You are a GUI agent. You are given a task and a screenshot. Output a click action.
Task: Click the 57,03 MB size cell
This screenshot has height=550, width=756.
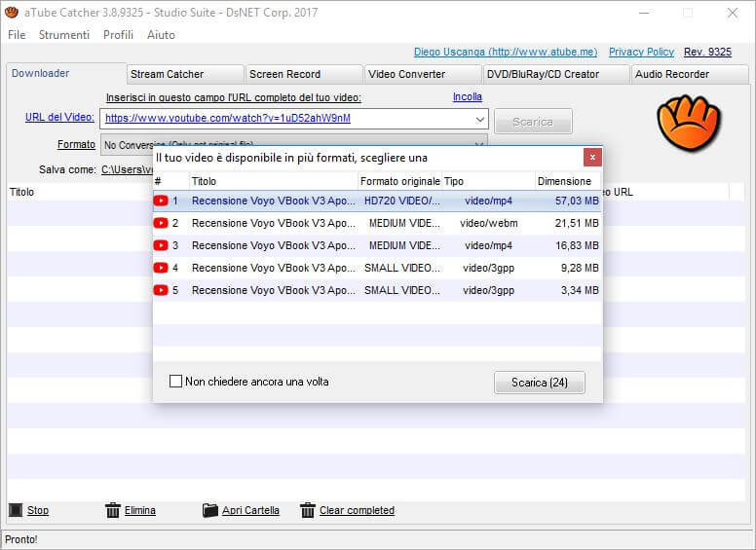pyautogui.click(x=577, y=201)
